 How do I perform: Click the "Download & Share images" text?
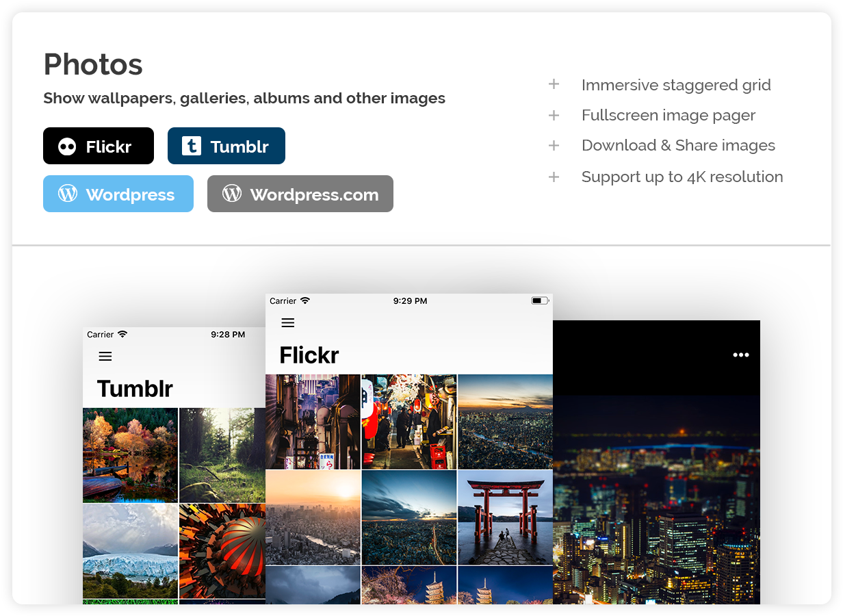pyautogui.click(x=678, y=145)
